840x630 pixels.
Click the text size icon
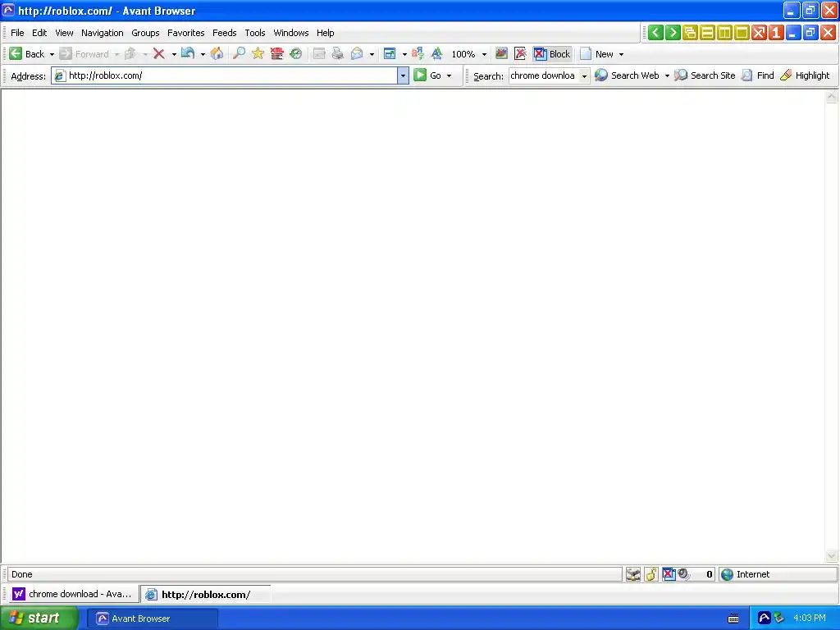click(x=437, y=53)
